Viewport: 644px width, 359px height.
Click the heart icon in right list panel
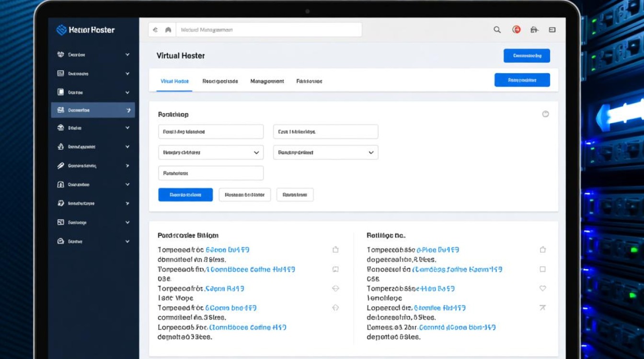(542, 289)
